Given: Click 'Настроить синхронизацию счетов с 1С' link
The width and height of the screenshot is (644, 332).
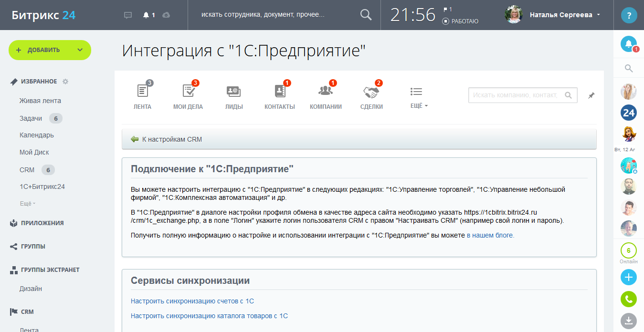Looking at the screenshot, I should click(192, 301).
